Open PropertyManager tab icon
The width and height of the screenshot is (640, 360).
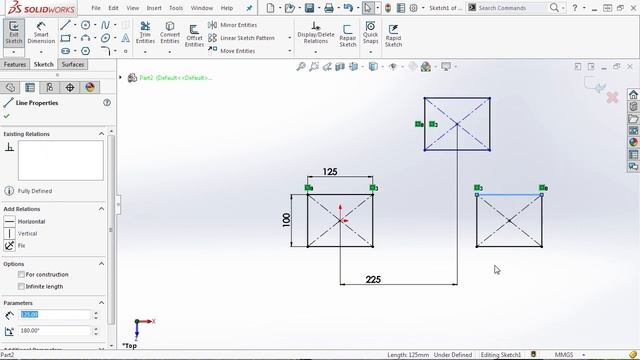pyautogui.click(x=30, y=87)
